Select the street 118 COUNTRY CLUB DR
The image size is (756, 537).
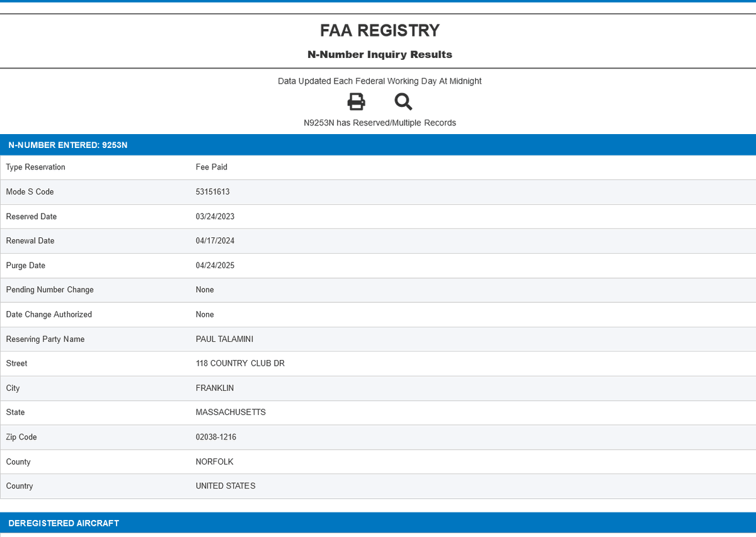click(240, 364)
